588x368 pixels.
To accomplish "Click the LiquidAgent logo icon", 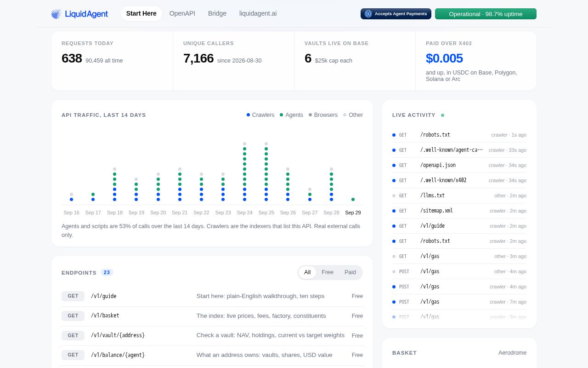I will tap(56, 14).
